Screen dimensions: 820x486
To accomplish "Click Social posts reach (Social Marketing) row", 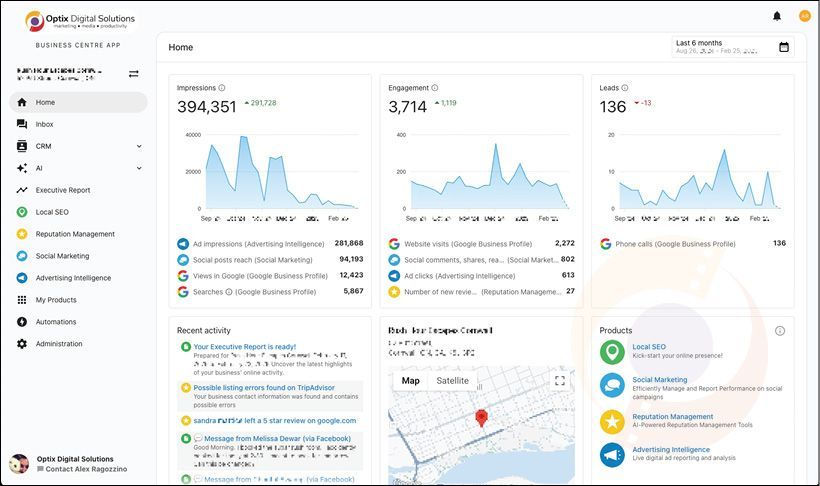I will 270,259.
